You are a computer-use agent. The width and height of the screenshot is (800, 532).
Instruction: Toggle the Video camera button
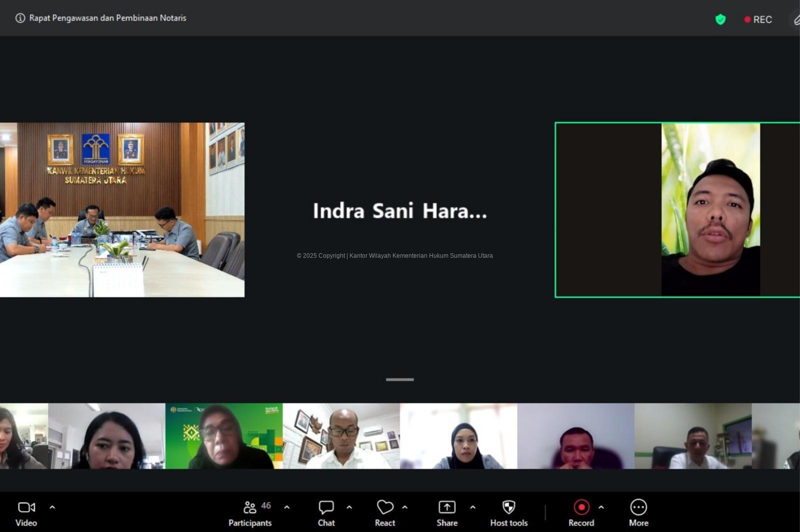coord(26,514)
